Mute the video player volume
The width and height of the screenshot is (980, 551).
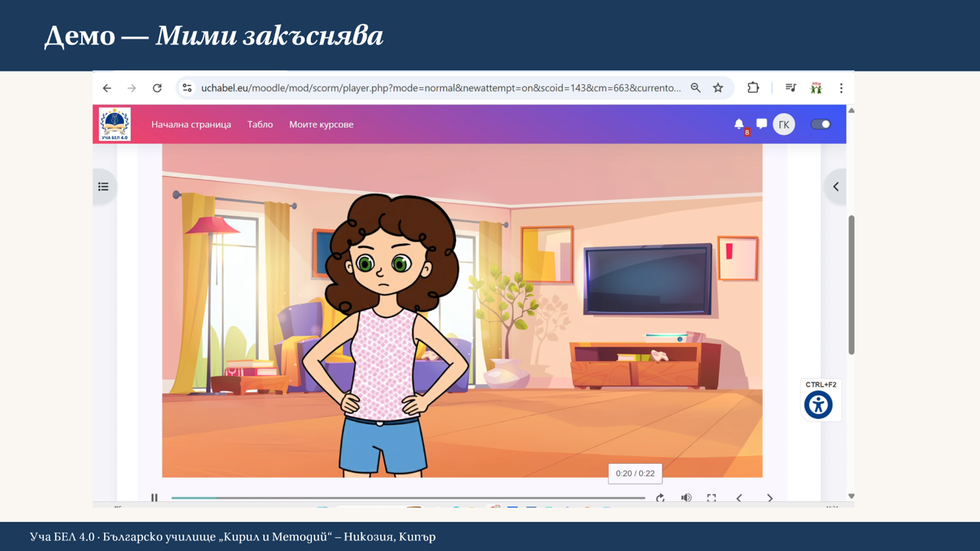click(686, 497)
